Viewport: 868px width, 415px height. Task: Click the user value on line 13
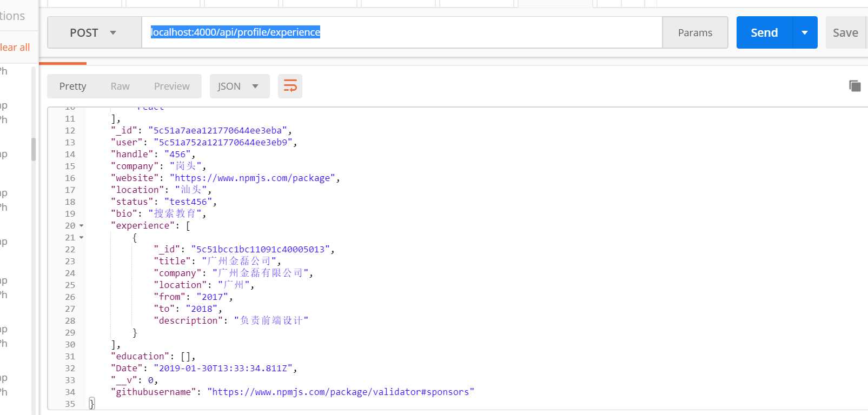(223, 143)
